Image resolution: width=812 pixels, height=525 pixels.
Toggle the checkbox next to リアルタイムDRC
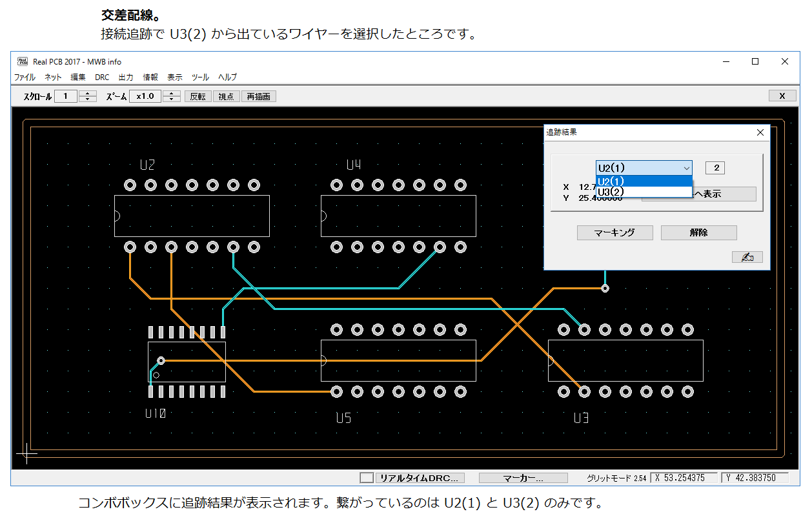click(367, 478)
